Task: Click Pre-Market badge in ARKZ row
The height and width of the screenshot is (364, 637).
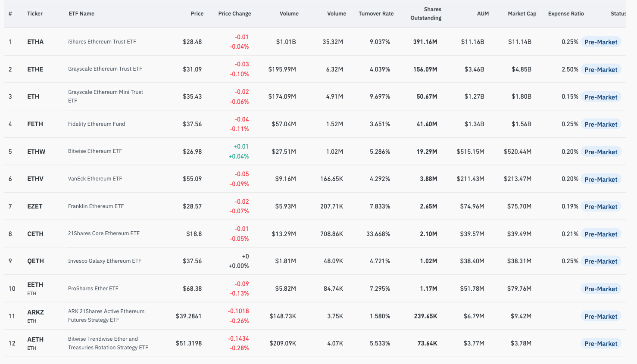Action: 601,317
